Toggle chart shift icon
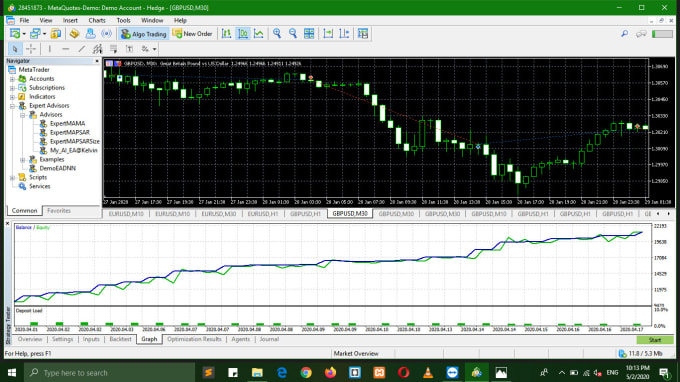 344,33
